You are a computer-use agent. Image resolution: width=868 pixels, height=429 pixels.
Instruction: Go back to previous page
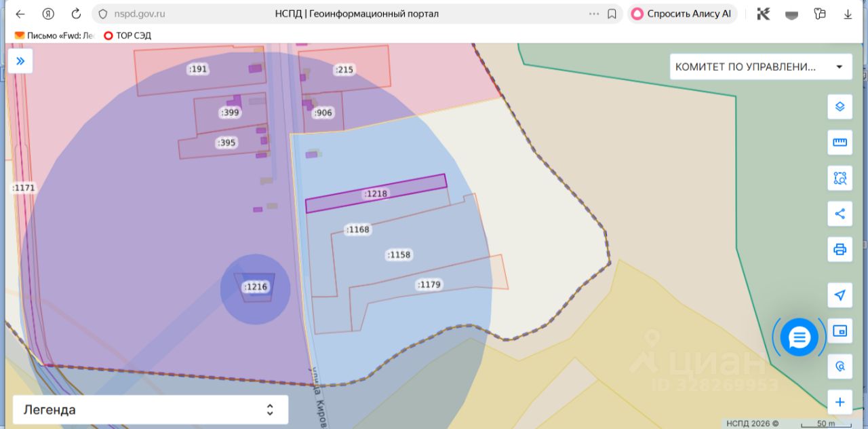tap(20, 14)
